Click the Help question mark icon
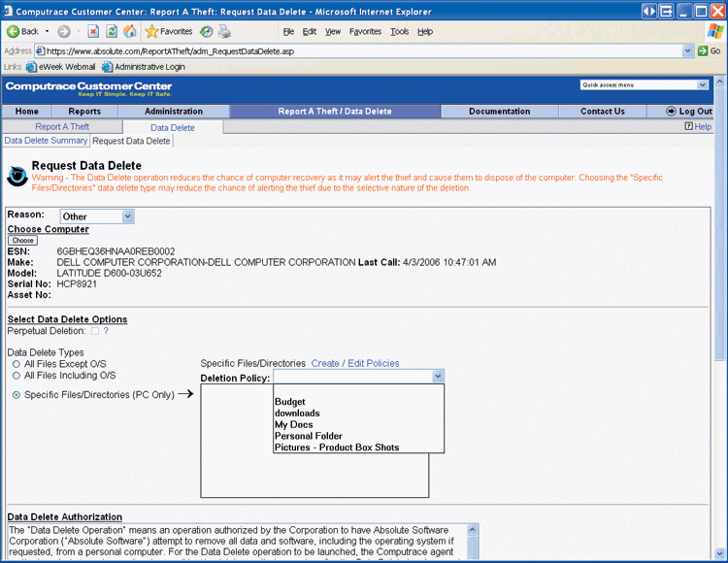The width and height of the screenshot is (728, 563). point(688,126)
